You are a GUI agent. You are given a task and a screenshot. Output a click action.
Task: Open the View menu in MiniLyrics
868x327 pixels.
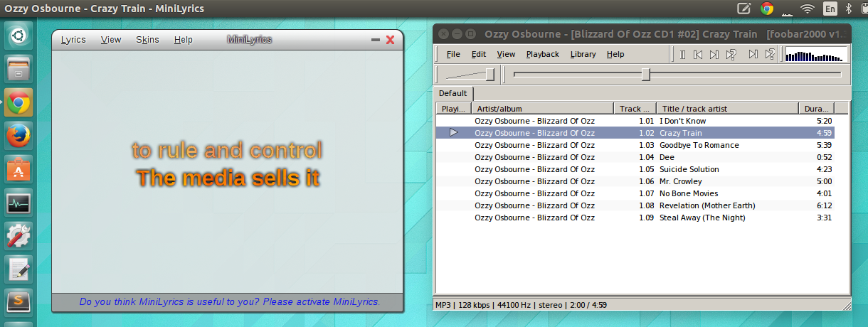coord(111,40)
